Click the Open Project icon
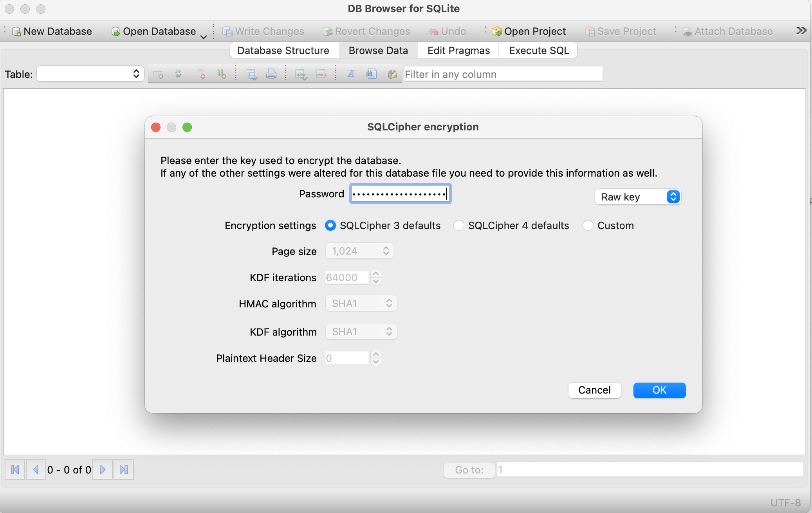812x513 pixels. tap(496, 32)
